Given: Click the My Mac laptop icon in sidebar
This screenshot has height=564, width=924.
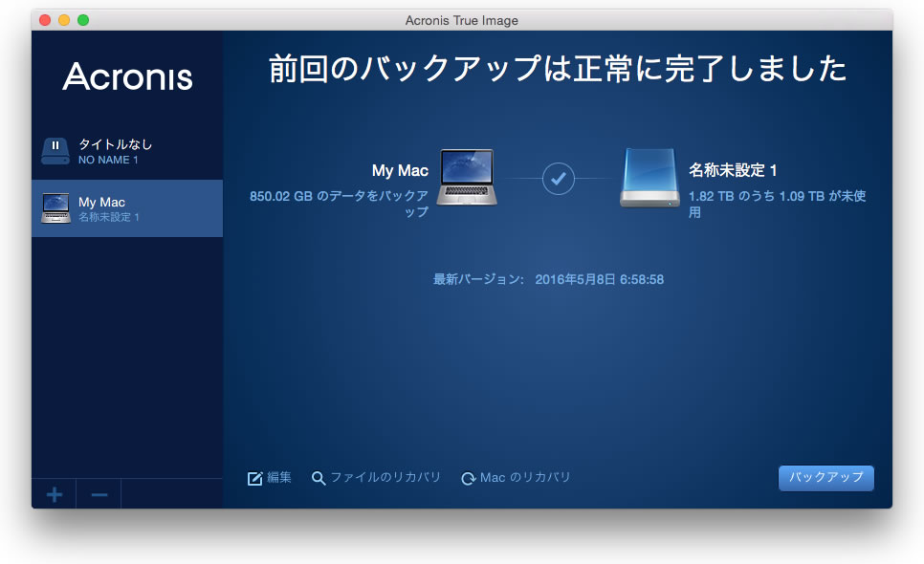Looking at the screenshot, I should tap(55, 208).
